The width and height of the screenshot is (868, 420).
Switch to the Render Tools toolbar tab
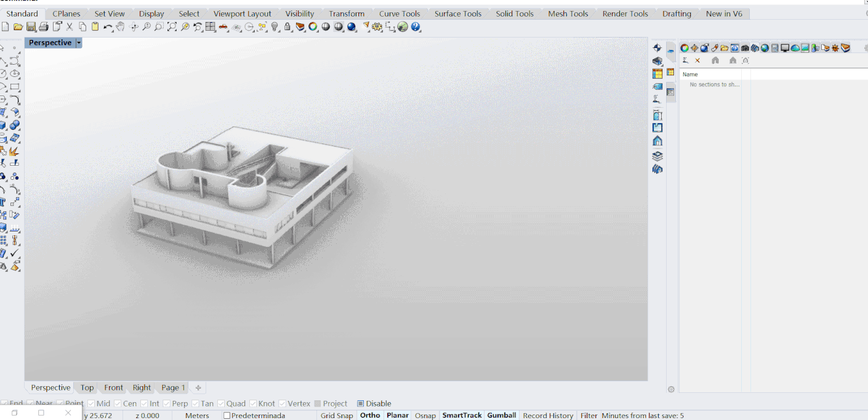tap(625, 14)
